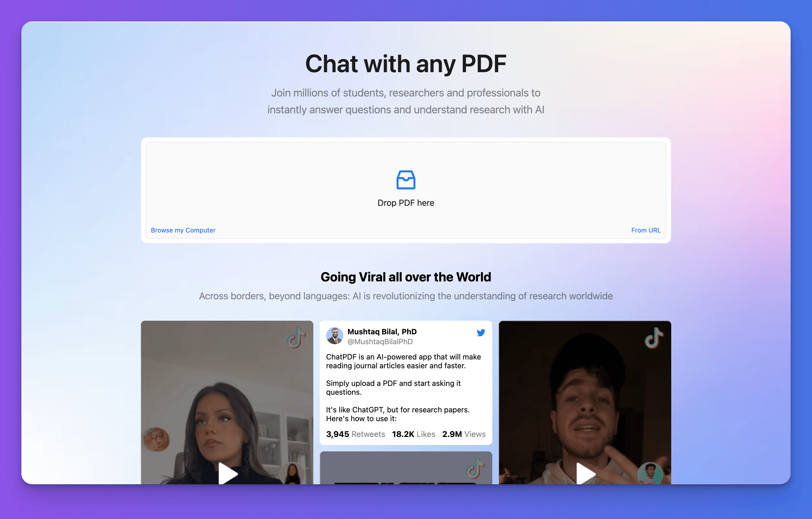Viewport: 812px width, 519px height.
Task: Click the Mushtaq Bilal, PhD name
Action: click(x=382, y=332)
